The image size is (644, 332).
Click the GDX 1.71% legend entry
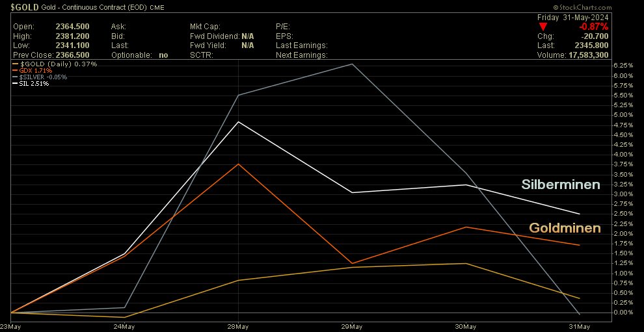pyautogui.click(x=37, y=70)
